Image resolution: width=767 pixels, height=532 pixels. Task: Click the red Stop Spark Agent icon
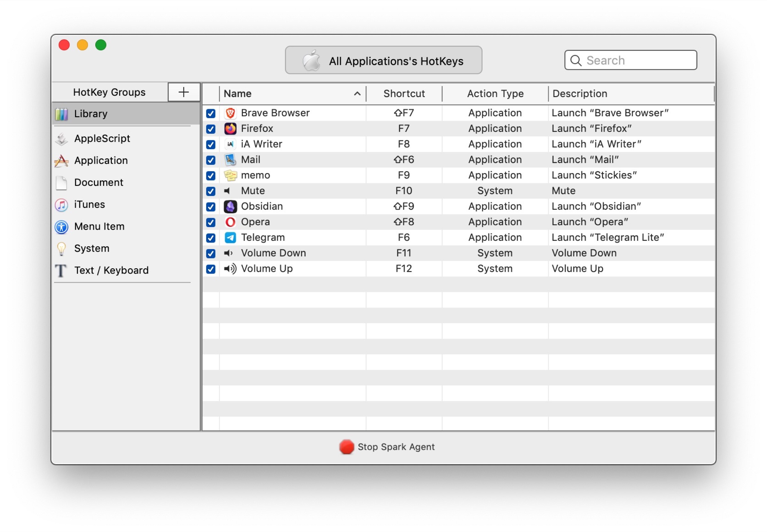pyautogui.click(x=346, y=447)
